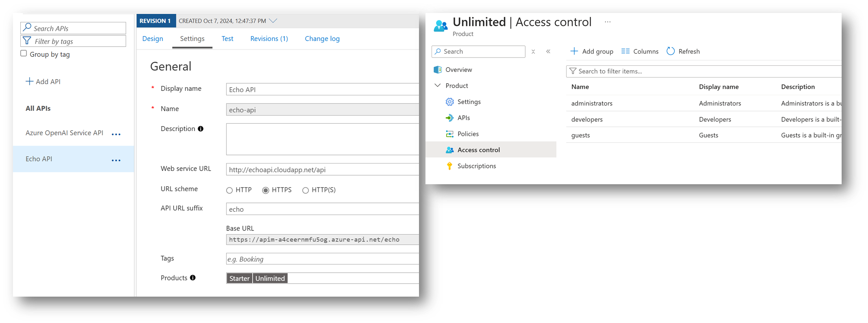Open Subscriptions in the product sidebar
The image size is (868, 323).
[477, 166]
